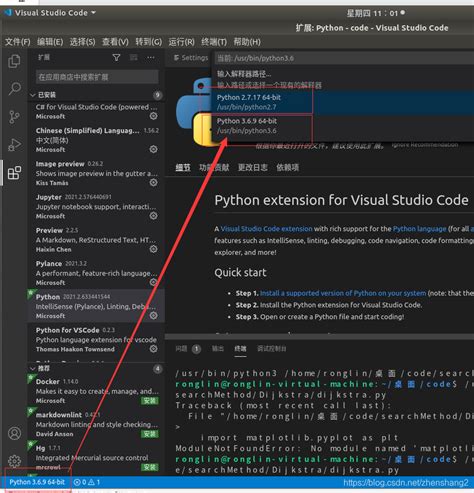
Task: Open the Manage gear icon
Action: [x=14, y=461]
